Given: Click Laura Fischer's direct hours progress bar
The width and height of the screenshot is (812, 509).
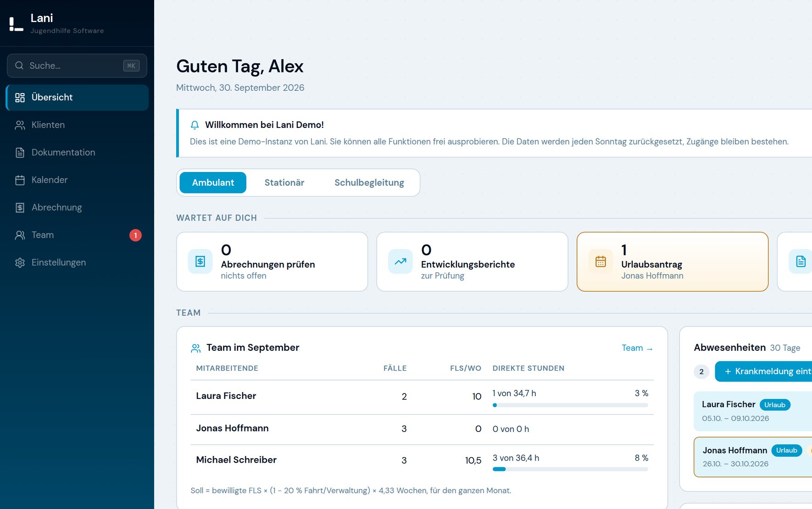Looking at the screenshot, I should coord(570,405).
